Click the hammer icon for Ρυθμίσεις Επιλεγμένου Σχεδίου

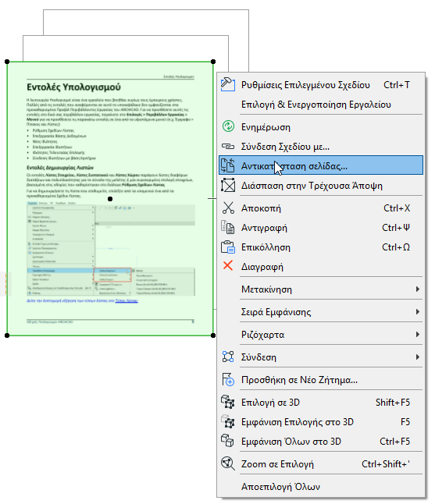point(228,84)
